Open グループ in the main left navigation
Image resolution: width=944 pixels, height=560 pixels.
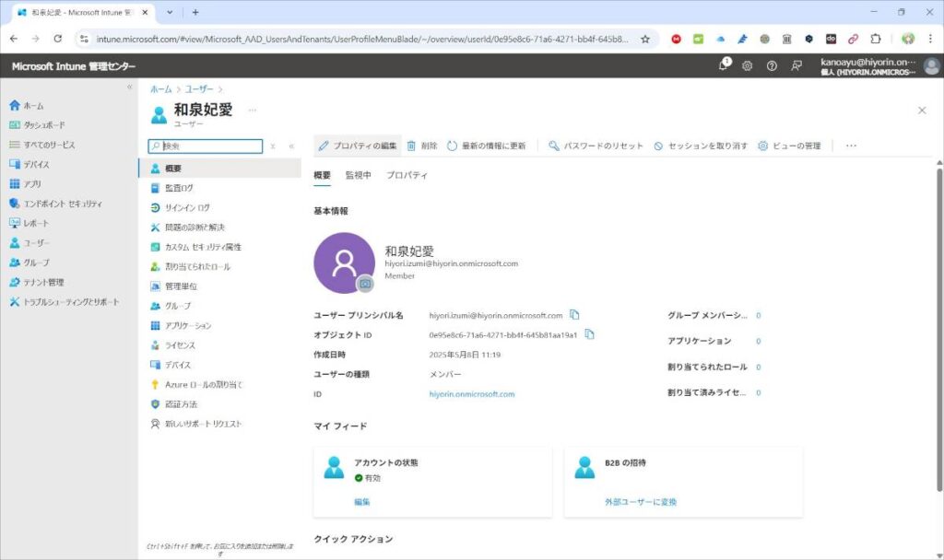pos(29,262)
